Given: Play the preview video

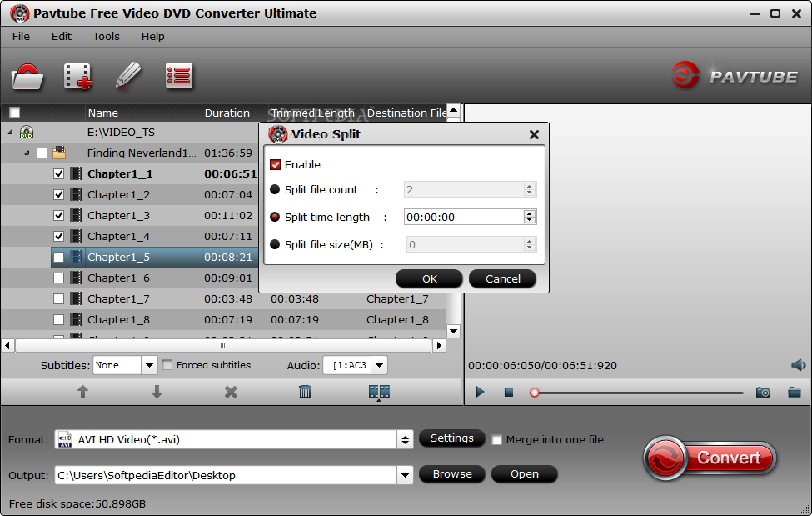Looking at the screenshot, I should 480,392.
